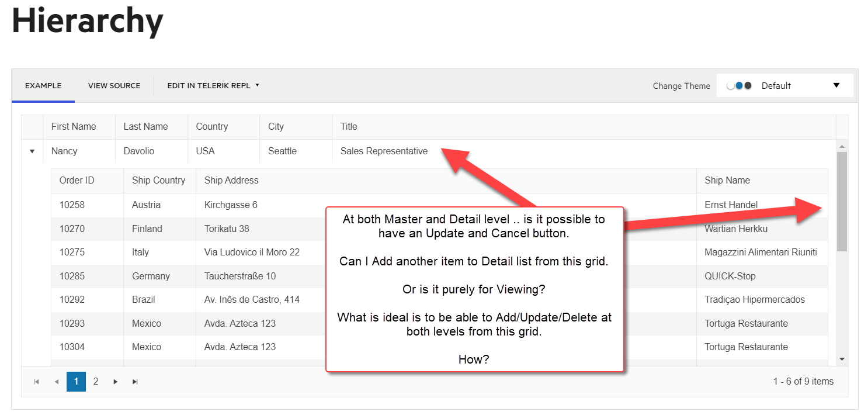The image size is (868, 415).
Task: Click the scrollbar down arrow in detail grid
Action: click(x=841, y=358)
